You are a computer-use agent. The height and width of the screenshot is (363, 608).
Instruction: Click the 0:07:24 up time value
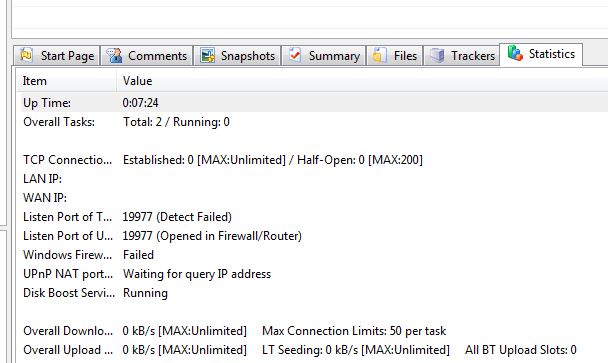(x=140, y=103)
